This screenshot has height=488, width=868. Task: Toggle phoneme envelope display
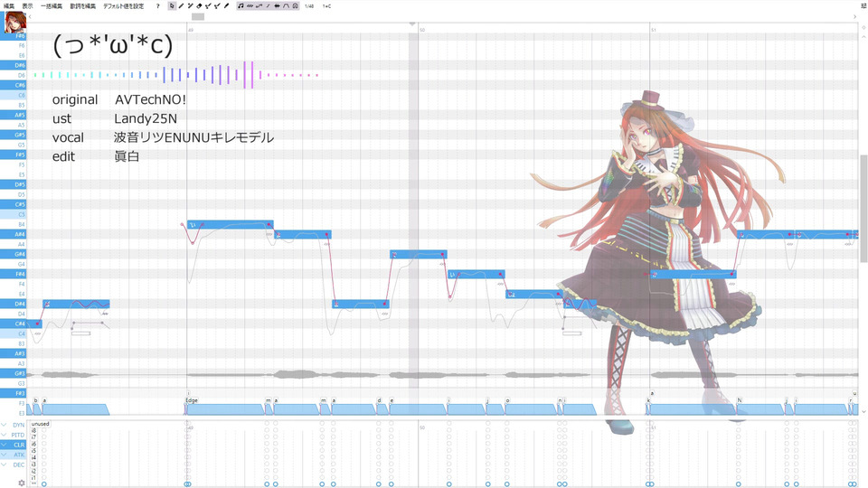[x=286, y=6]
